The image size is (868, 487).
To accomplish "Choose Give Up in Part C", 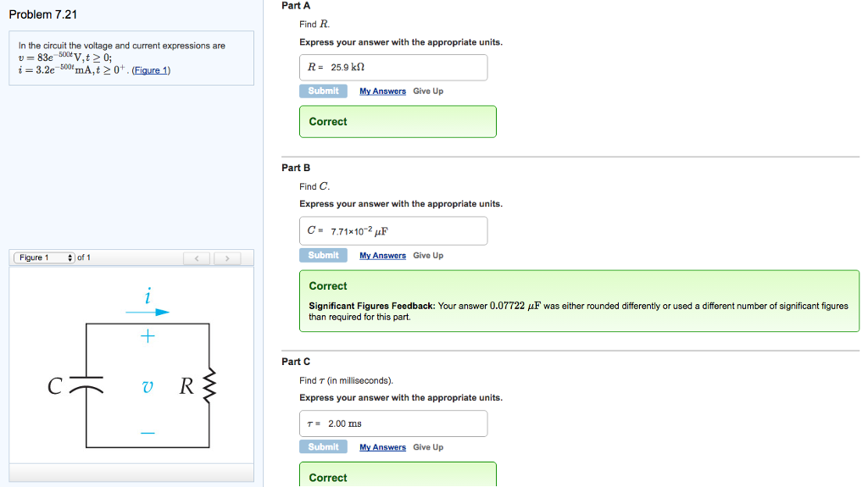I will [x=428, y=447].
